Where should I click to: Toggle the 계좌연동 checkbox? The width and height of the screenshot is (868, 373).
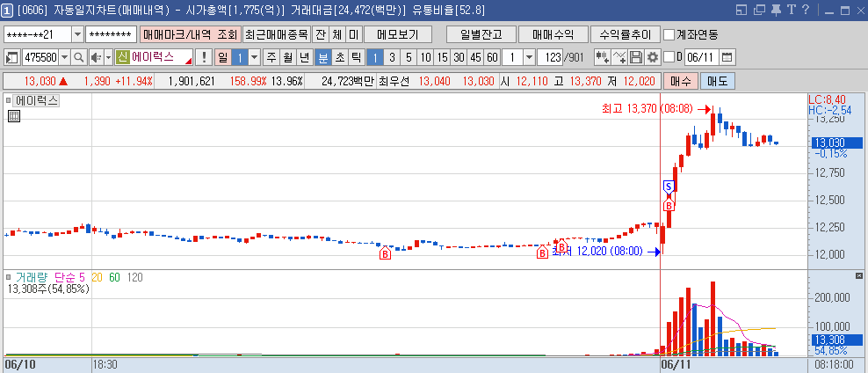coord(669,34)
